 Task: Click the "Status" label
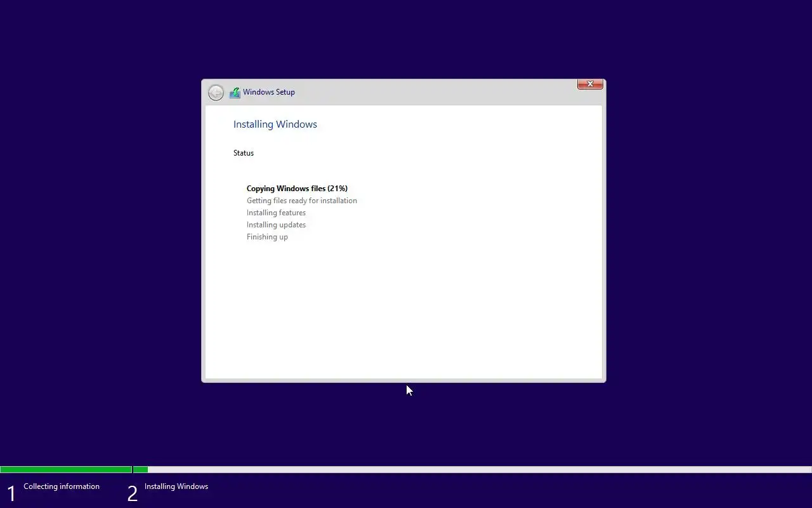[x=244, y=153]
